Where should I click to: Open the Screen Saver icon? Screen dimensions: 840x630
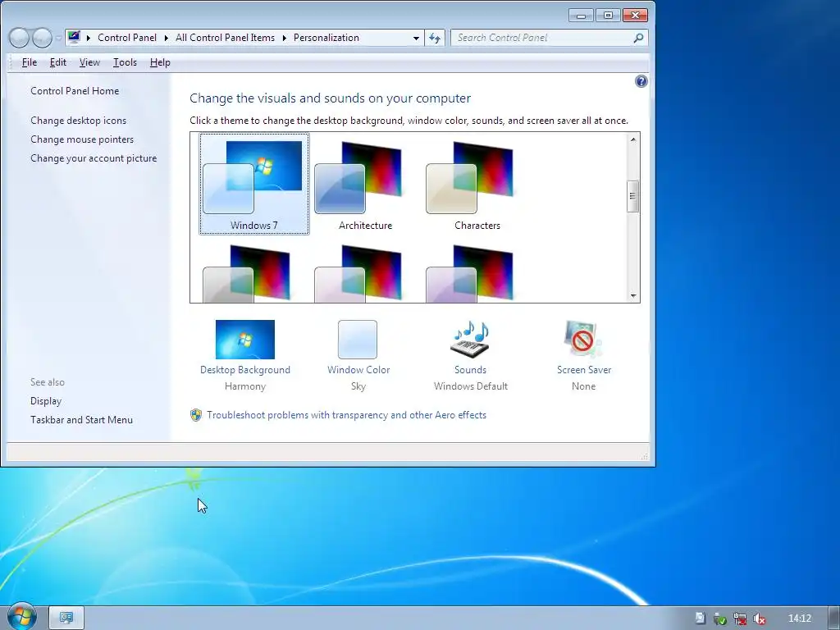583,340
